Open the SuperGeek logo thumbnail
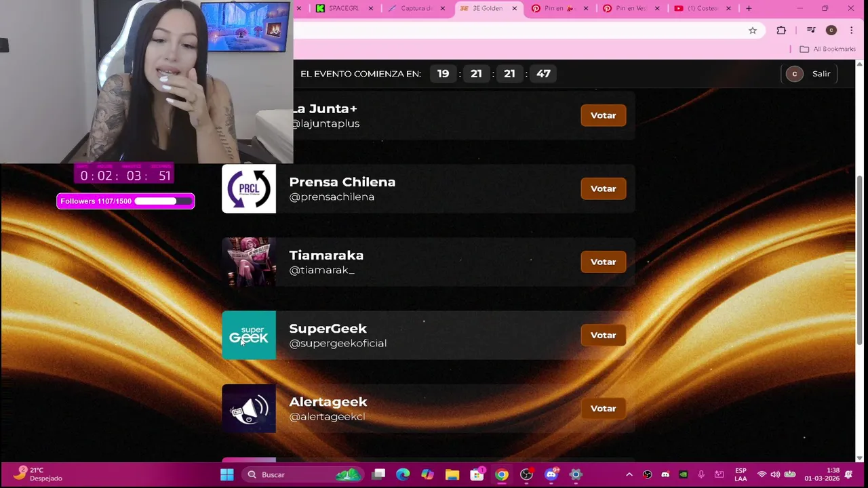The width and height of the screenshot is (868, 488). coord(249,335)
